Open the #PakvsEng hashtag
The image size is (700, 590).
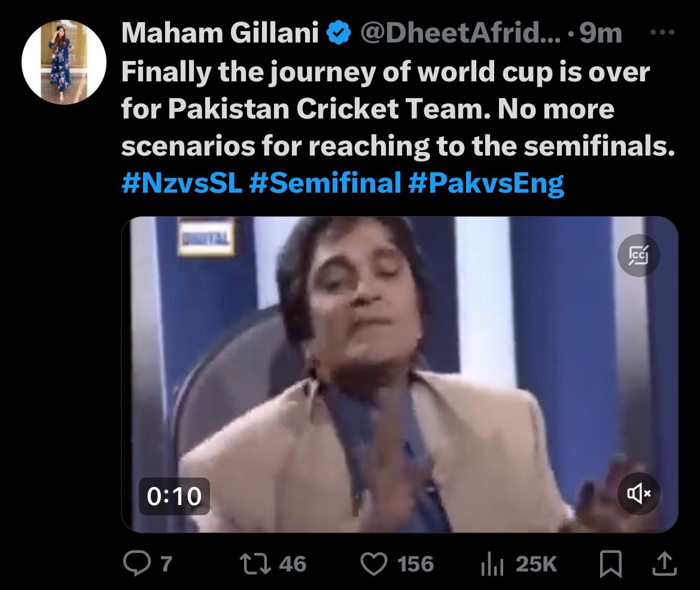coord(486,183)
